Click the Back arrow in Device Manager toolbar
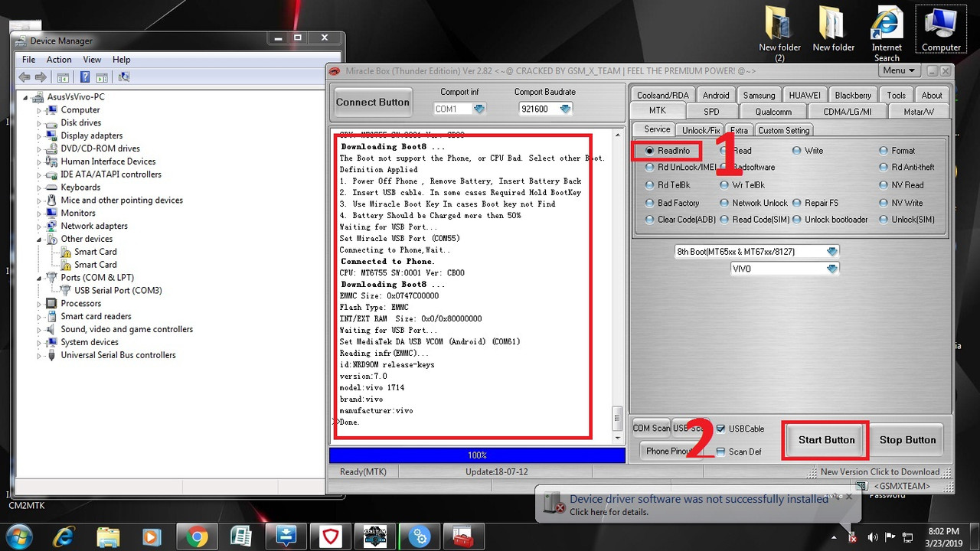The height and width of the screenshot is (551, 980). pos(24,77)
